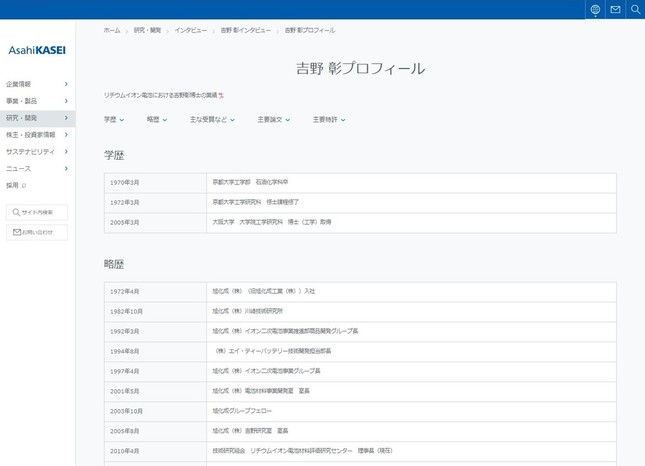Click the globe language icon
The image size is (645, 466).
[x=595, y=10]
